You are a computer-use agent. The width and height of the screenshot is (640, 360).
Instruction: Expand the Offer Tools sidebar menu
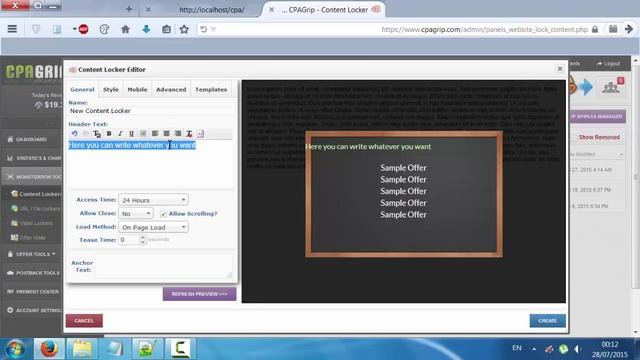36,254
